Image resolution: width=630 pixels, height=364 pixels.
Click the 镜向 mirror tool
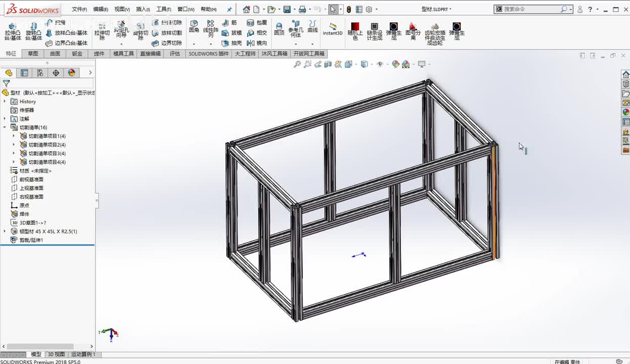257,43
